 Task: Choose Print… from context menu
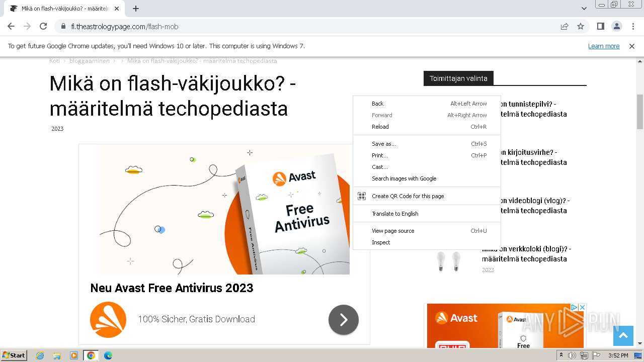(x=427, y=155)
